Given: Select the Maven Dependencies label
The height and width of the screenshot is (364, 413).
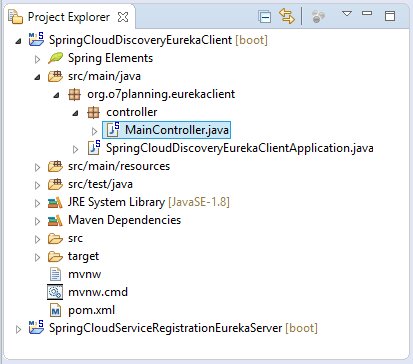Looking at the screenshot, I should tap(124, 220).
